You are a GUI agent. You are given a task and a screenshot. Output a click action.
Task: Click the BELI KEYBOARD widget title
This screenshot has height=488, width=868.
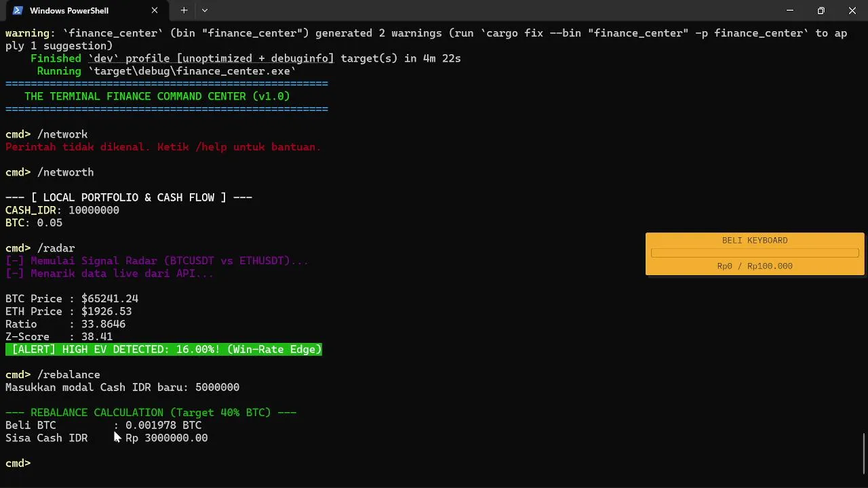click(x=755, y=241)
